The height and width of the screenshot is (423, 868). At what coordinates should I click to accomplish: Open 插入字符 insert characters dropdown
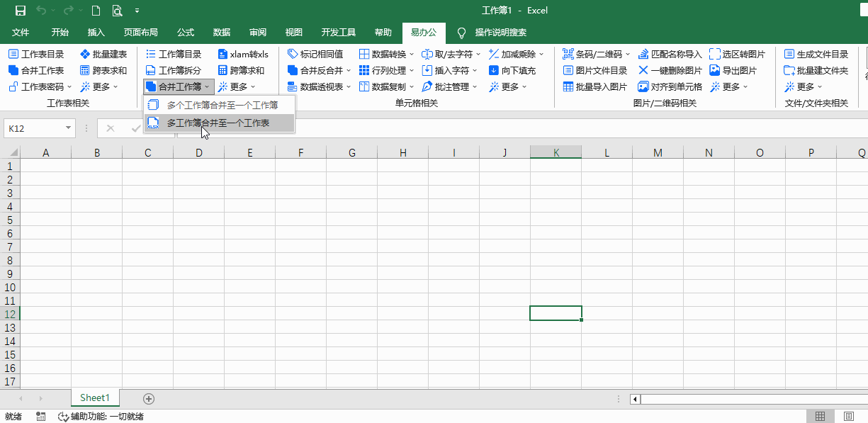450,70
